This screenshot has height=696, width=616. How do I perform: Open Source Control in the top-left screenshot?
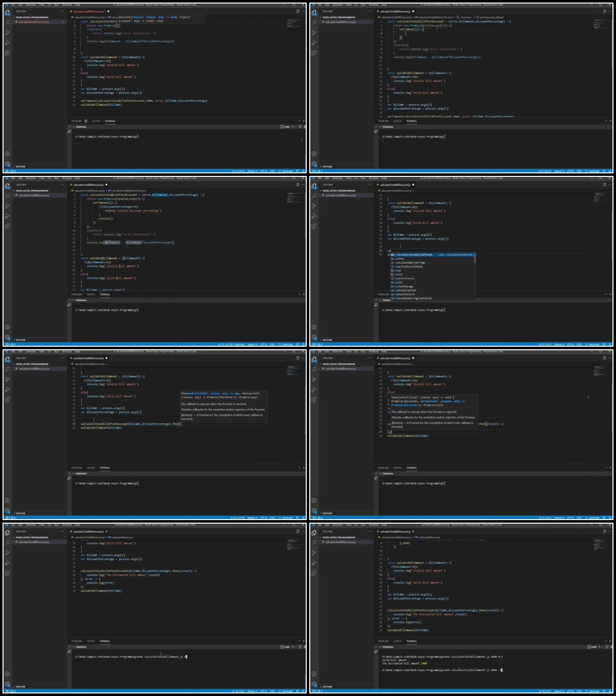pyautogui.click(x=7, y=32)
